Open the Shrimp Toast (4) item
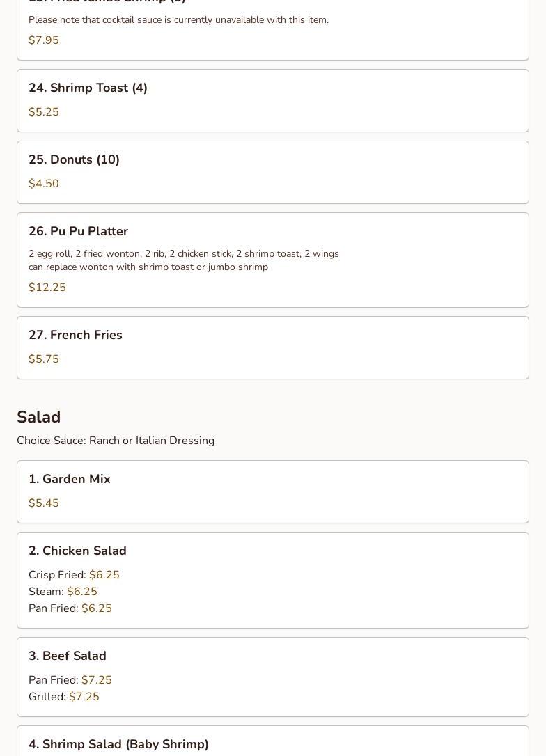The height and width of the screenshot is (756, 546). pos(88,88)
